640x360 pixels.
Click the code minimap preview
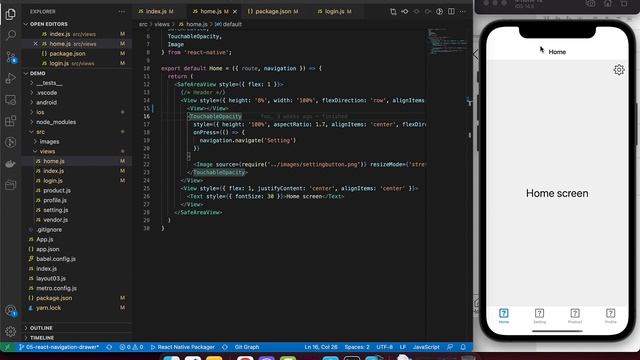point(447,41)
